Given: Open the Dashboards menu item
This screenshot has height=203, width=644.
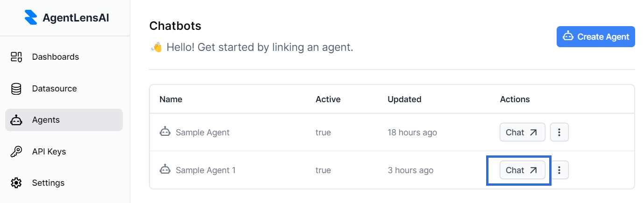Looking at the screenshot, I should [x=55, y=57].
